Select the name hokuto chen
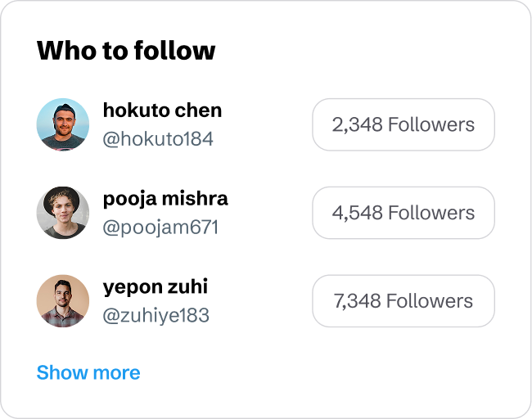This screenshot has width=532, height=419. pos(162,110)
